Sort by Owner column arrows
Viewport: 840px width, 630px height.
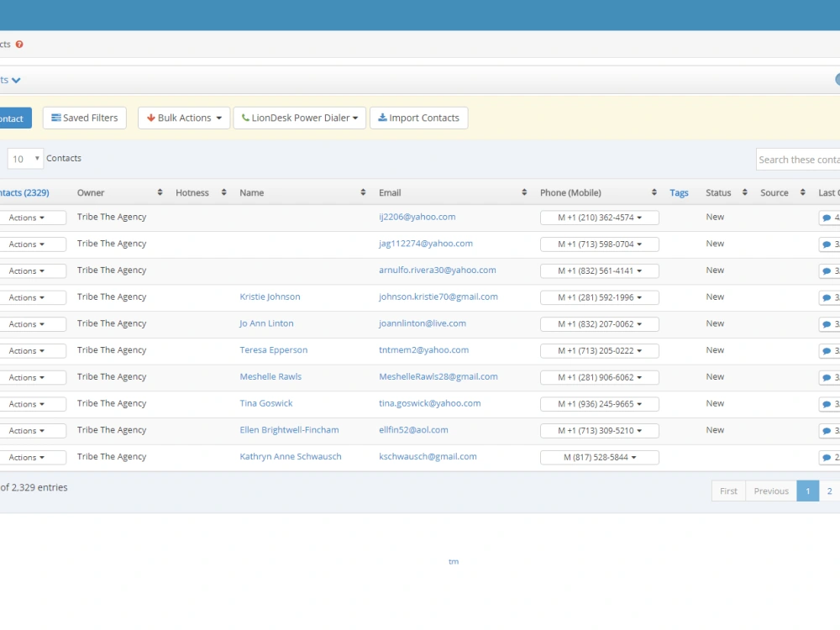[x=160, y=192]
